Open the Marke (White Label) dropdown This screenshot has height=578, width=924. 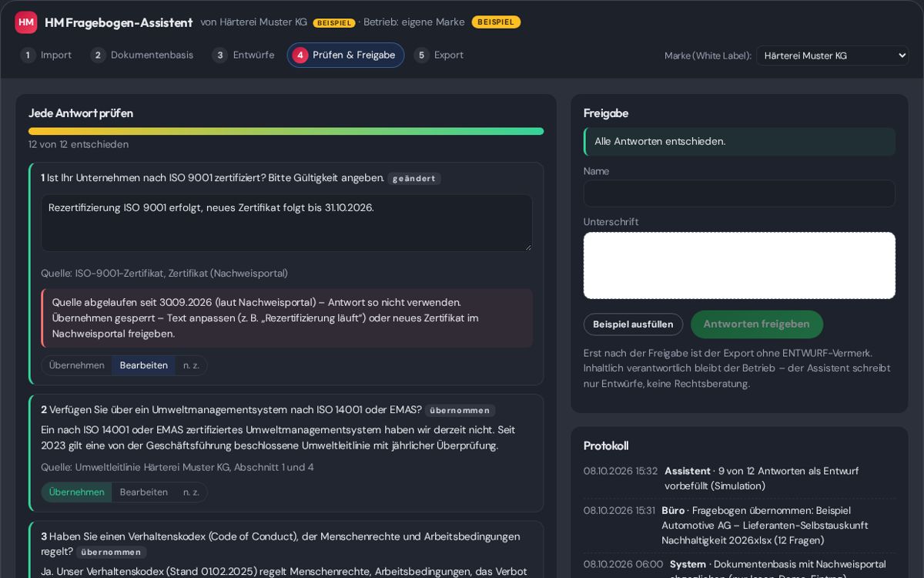832,55
